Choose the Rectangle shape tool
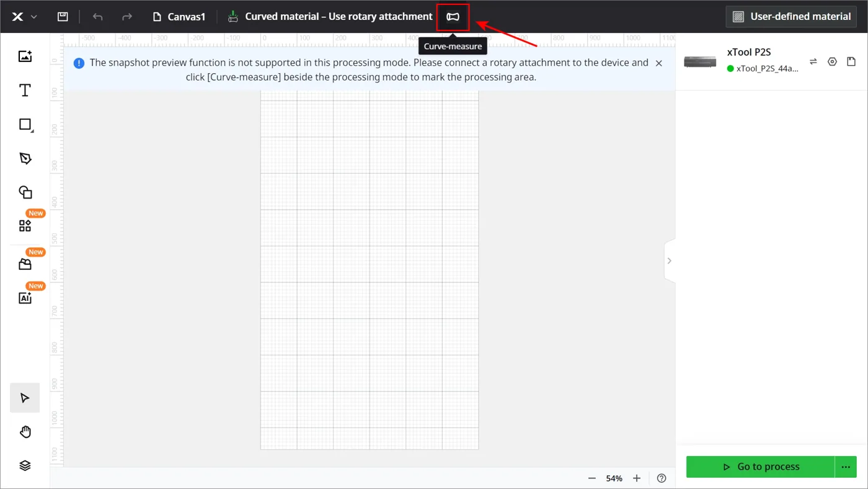Image resolution: width=868 pixels, height=489 pixels. click(x=25, y=125)
